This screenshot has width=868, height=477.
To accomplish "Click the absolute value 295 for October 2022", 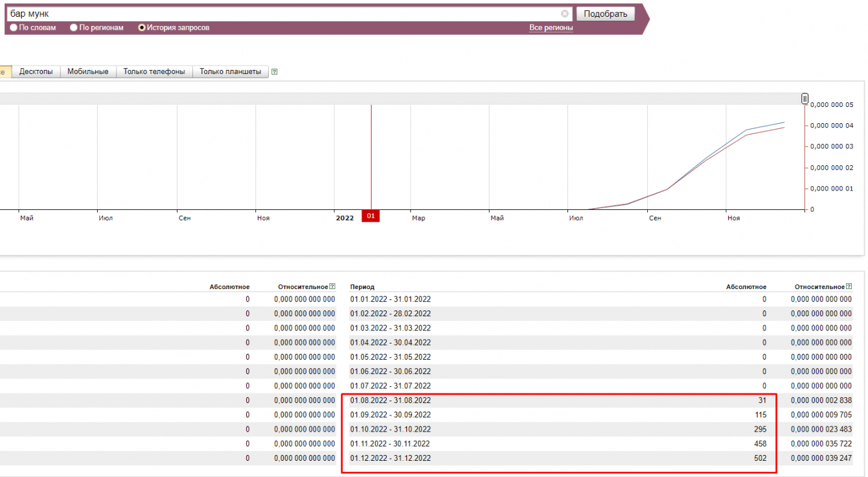I will click(x=760, y=429).
